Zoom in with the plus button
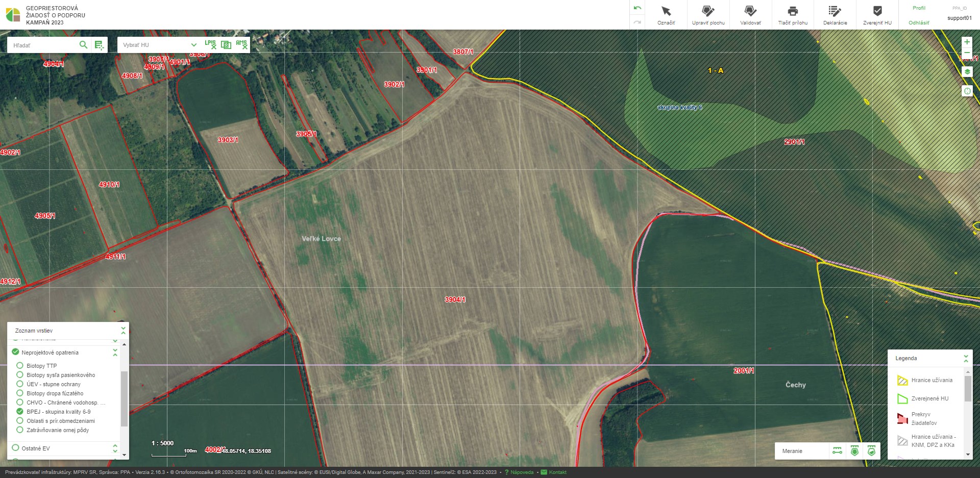Screen dimensions: 980x478 [x=967, y=42]
